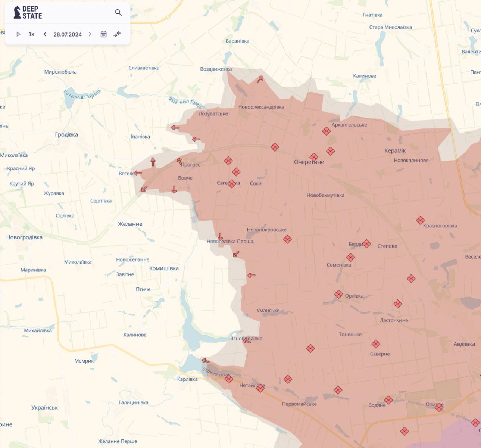Image resolution: width=481 pixels, height=448 pixels.
Task: Click the Очеретине town label
Action: pos(309,162)
